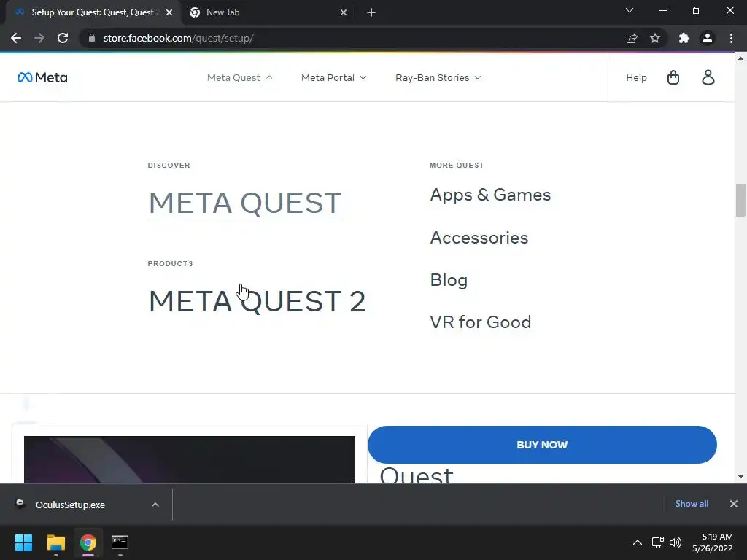
Task: Collapse the Meta Quest nav menu
Action: (x=239, y=77)
